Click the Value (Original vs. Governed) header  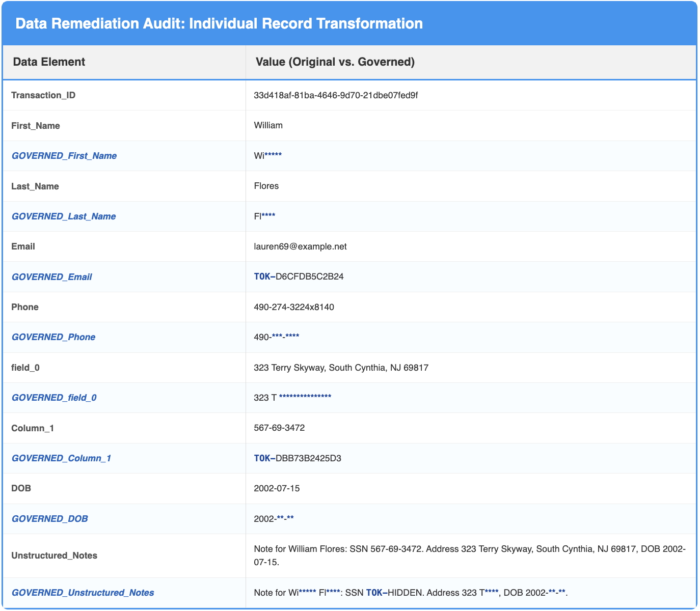pyautogui.click(x=334, y=62)
